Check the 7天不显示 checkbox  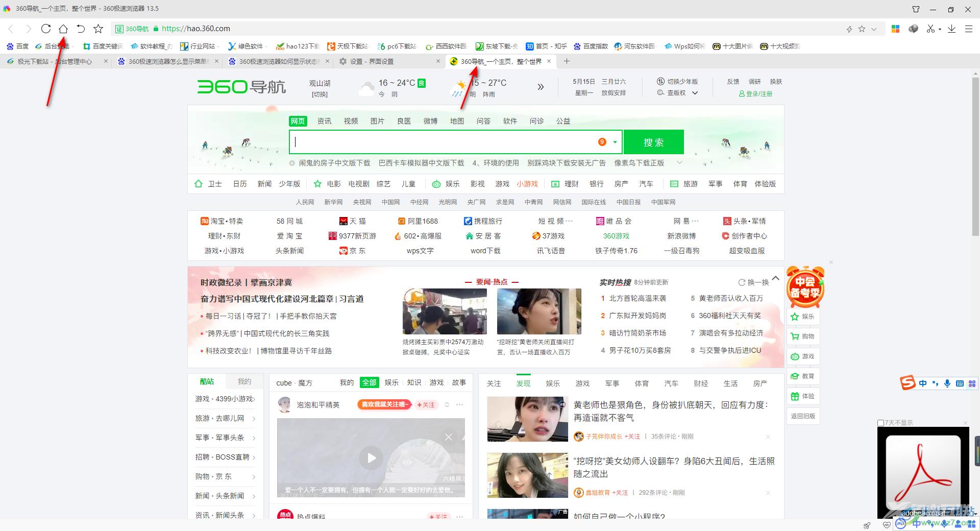880,423
